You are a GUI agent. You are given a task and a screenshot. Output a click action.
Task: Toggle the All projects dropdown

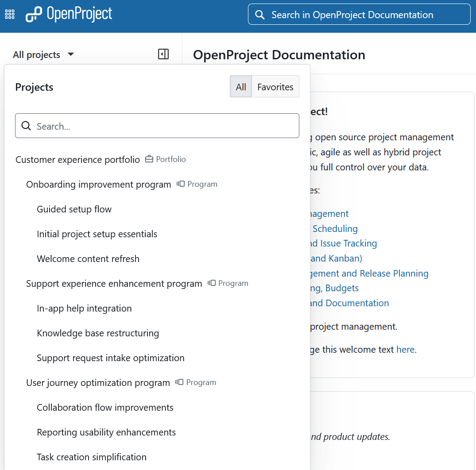pyautogui.click(x=43, y=55)
